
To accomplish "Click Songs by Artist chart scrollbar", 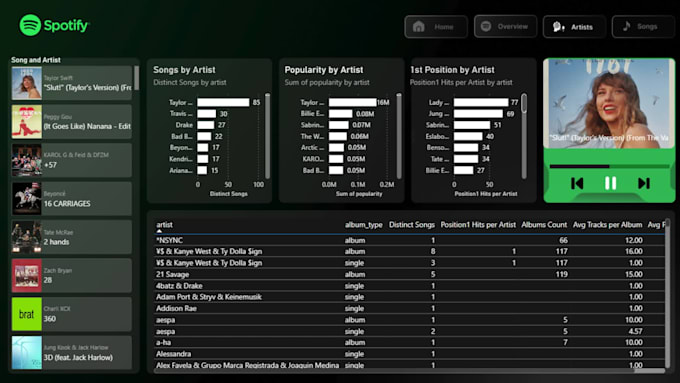I will (x=267, y=135).
